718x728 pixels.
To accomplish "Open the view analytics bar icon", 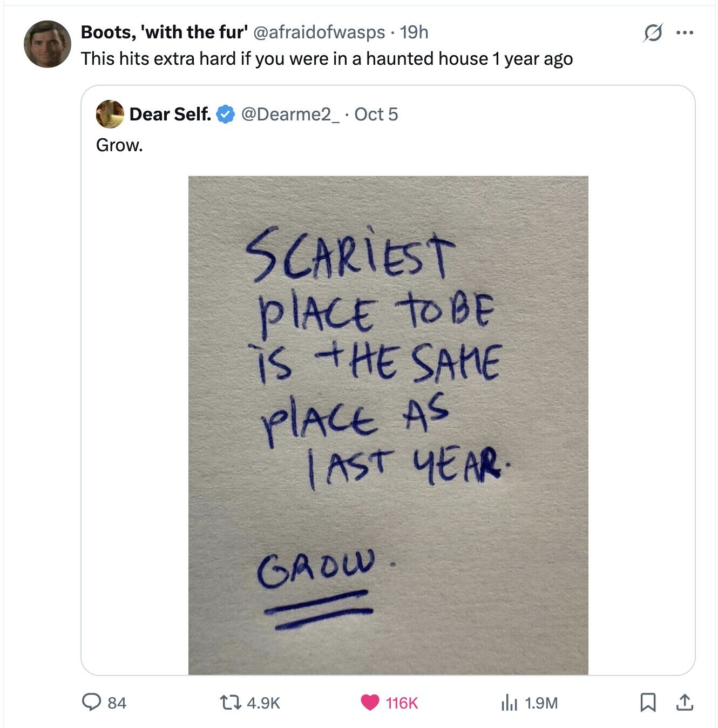I will tap(509, 702).
